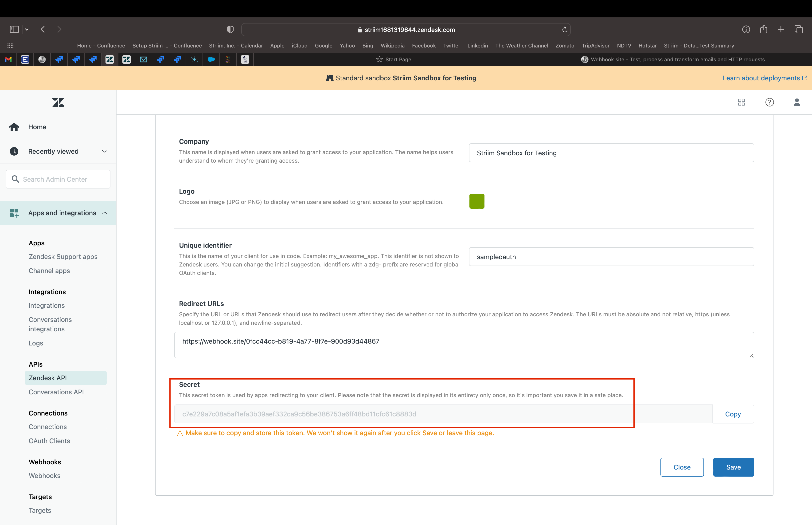Open the Gmail icon in the favorites bar
The image size is (812, 525).
(x=8, y=59)
